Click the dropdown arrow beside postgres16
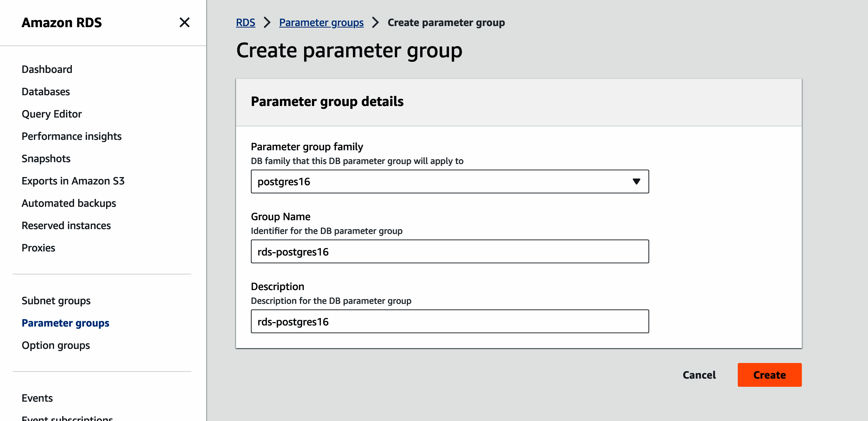The height and width of the screenshot is (421, 868). (636, 181)
